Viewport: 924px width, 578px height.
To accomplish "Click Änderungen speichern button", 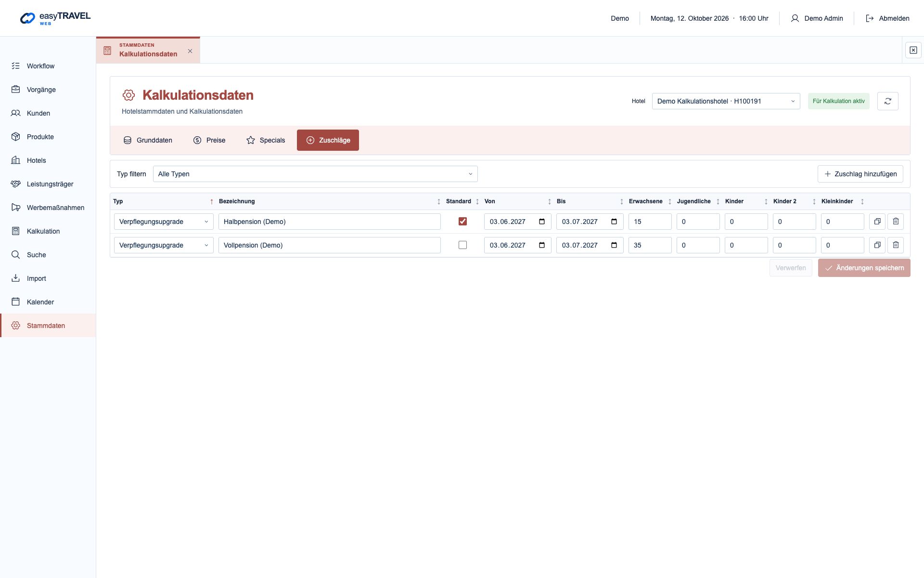I will 864,268.
